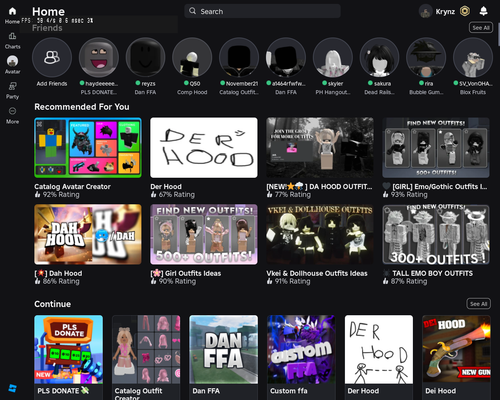Open friend haydeeeee's avatar
The image size is (500, 400).
click(99, 57)
